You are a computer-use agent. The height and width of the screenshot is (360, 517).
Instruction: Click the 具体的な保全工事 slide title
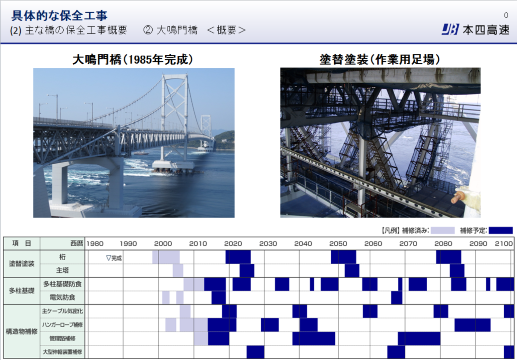click(59, 15)
